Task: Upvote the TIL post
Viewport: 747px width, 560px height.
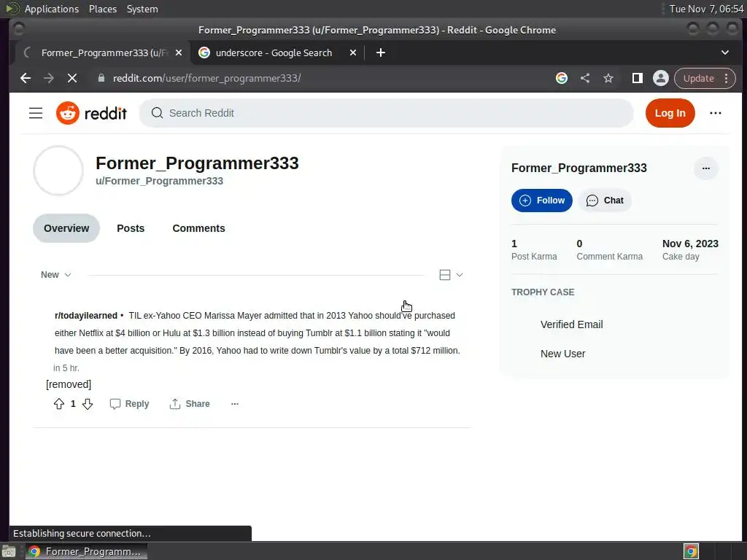Action: click(59, 404)
